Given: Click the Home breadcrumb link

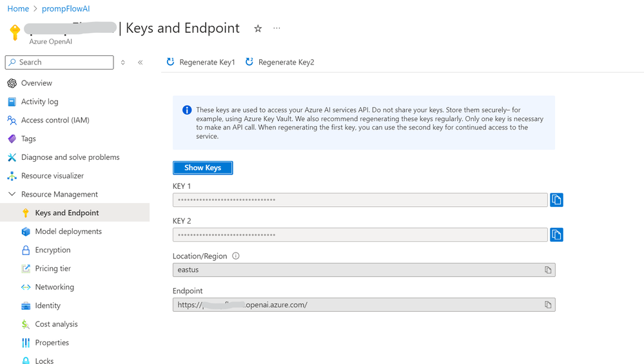Looking at the screenshot, I should coord(18,8).
